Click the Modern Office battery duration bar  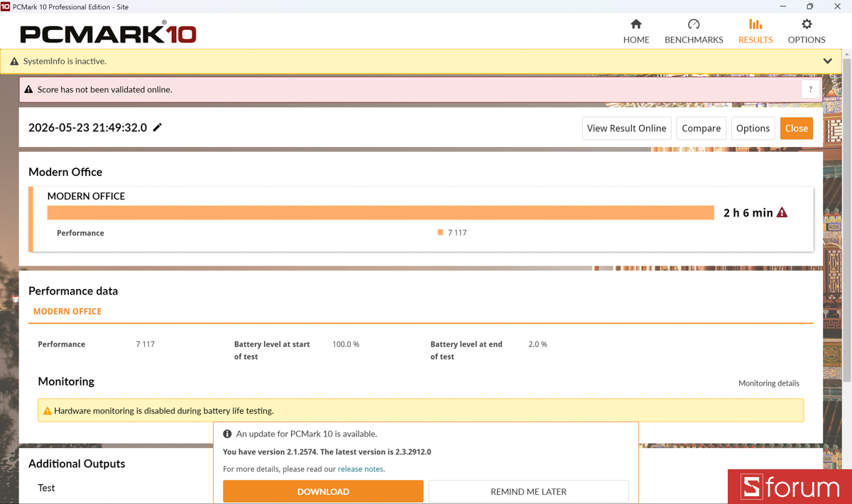381,213
